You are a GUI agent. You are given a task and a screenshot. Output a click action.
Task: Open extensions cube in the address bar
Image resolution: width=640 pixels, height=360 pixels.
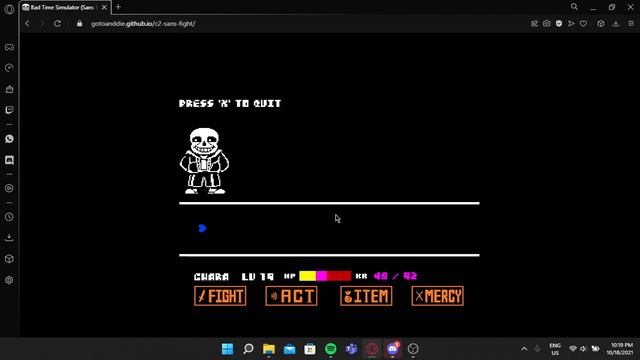tap(601, 24)
